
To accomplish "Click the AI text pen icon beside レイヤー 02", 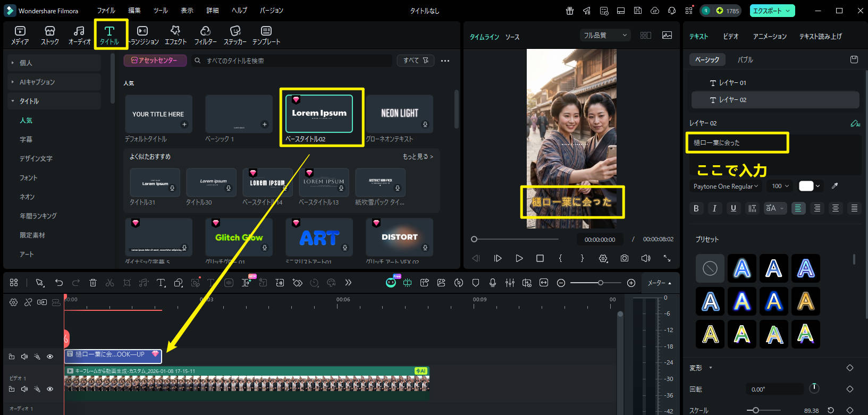I will [855, 123].
